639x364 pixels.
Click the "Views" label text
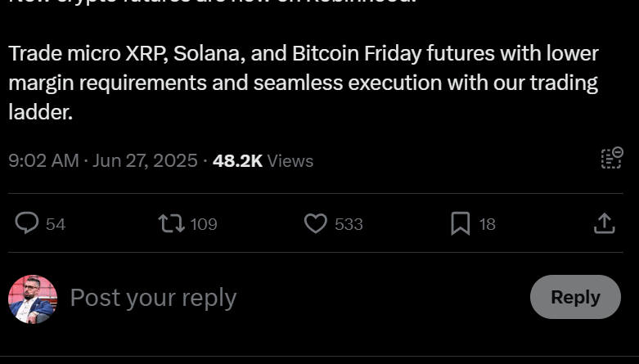point(290,161)
